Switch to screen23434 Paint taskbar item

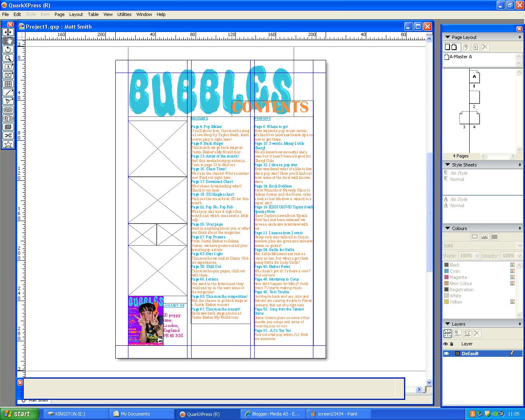tap(338, 414)
